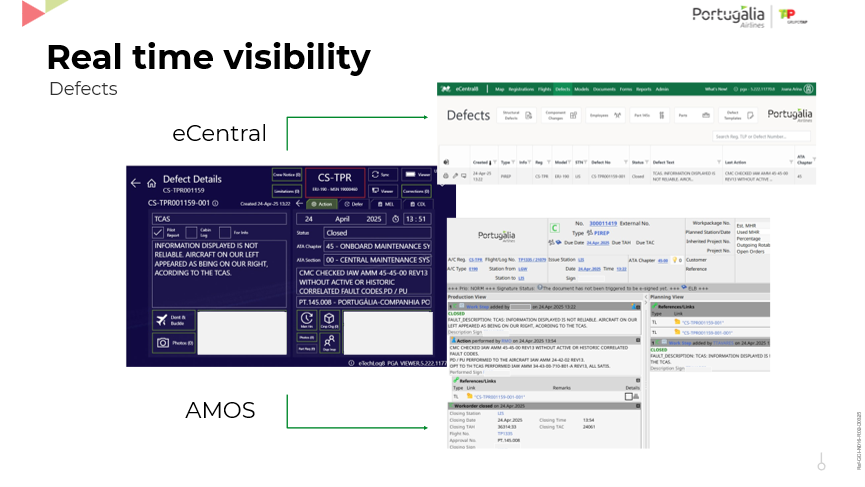Viewport: 865px width, 487px height.
Task: Open the Cmp Chg cube icon
Action: coord(329,320)
